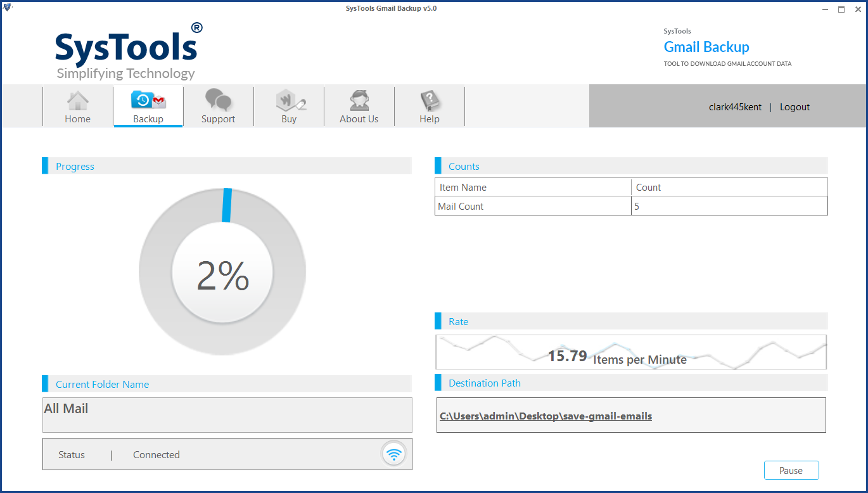Switch to the Backup tab
This screenshot has height=493, width=868.
click(x=148, y=106)
